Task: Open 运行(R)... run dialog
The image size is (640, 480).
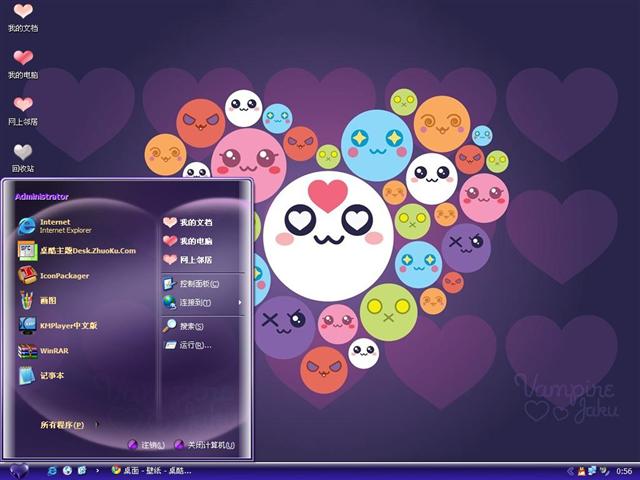Action: point(188,345)
